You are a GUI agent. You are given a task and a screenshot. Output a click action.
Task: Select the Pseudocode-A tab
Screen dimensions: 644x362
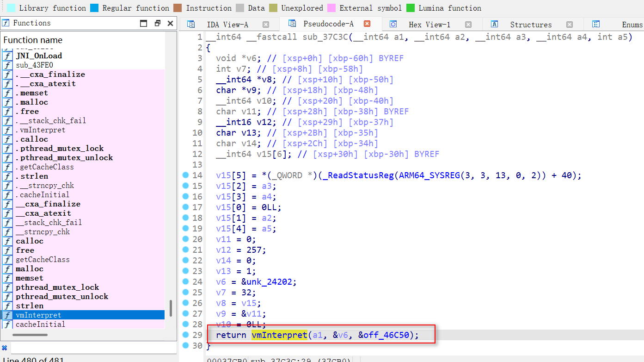pos(329,24)
